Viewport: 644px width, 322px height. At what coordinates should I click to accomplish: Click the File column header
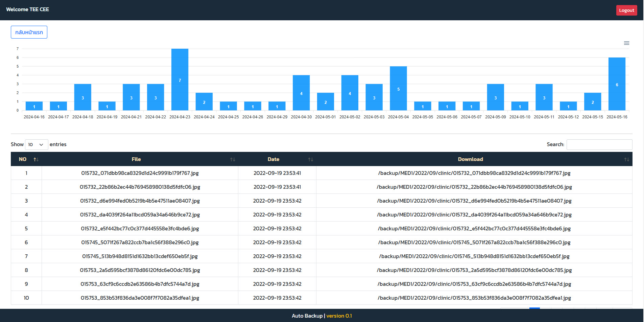(x=136, y=159)
